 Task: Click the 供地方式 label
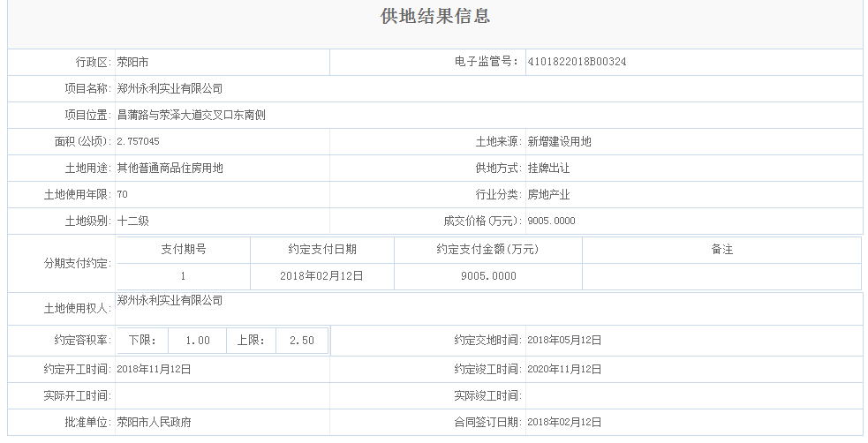coord(499,169)
